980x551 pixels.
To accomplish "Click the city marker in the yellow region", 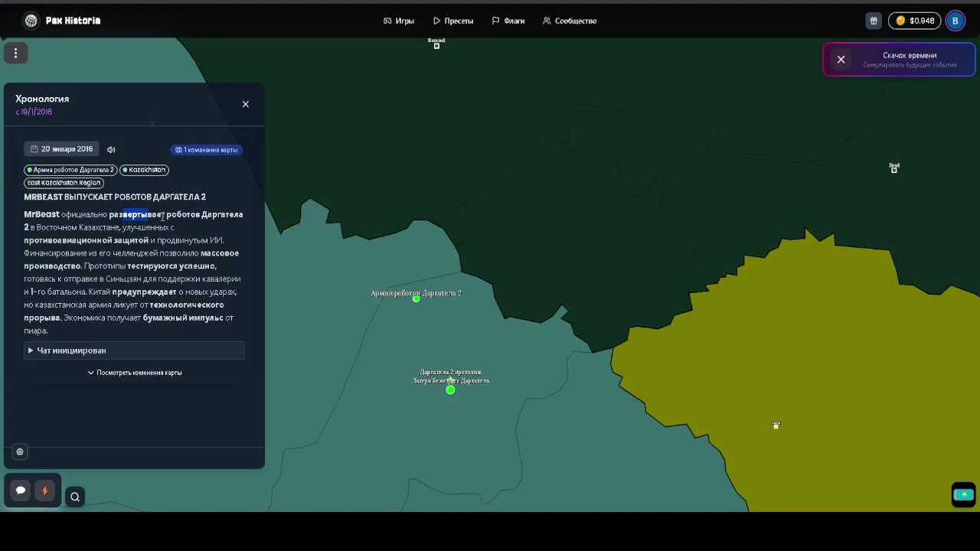I will tap(776, 425).
